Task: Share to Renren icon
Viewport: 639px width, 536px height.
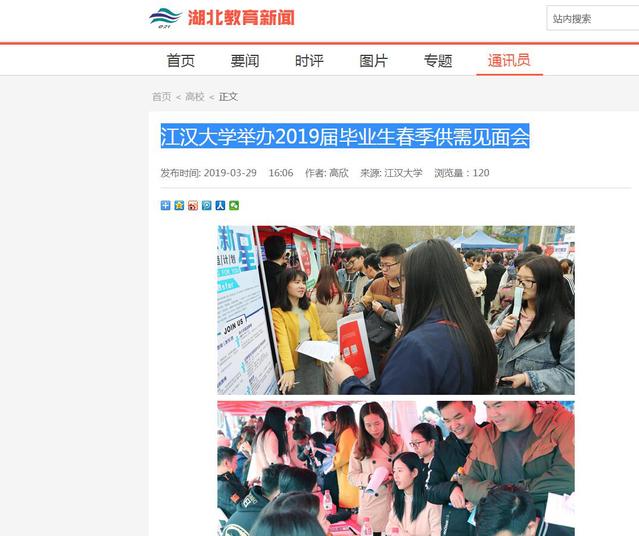Action: [220, 205]
